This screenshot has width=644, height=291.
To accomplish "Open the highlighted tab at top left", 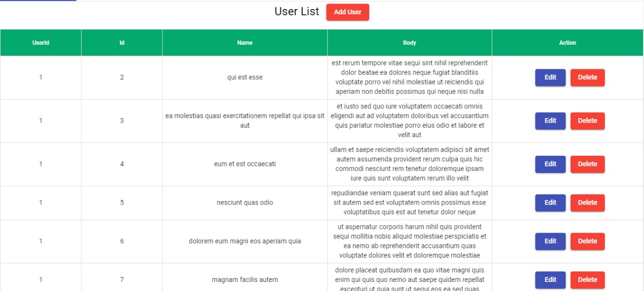I will (x=38, y=2).
